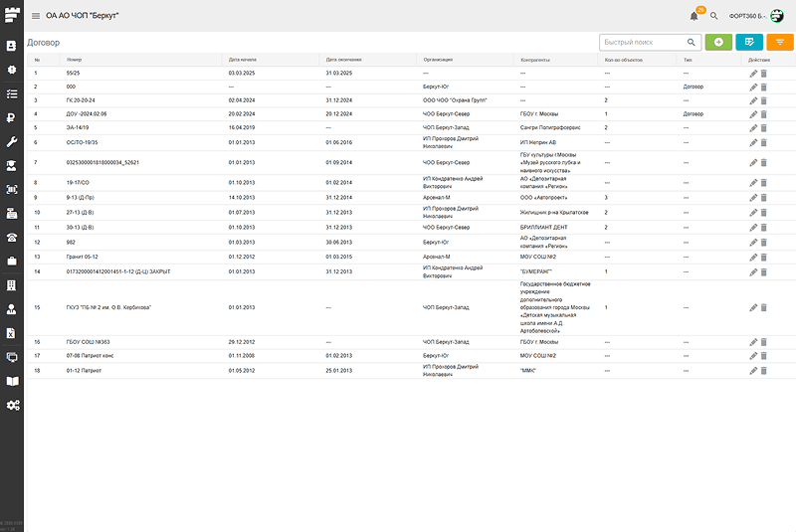
Task: Open the badge gear sidebar icon
Action: coord(12,70)
